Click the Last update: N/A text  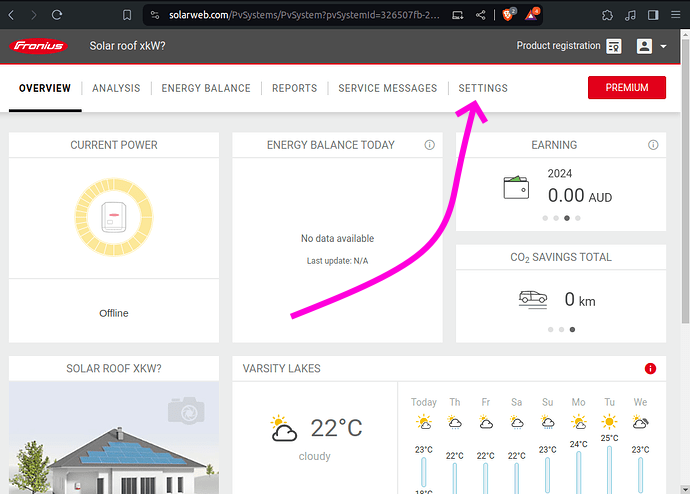(x=338, y=261)
